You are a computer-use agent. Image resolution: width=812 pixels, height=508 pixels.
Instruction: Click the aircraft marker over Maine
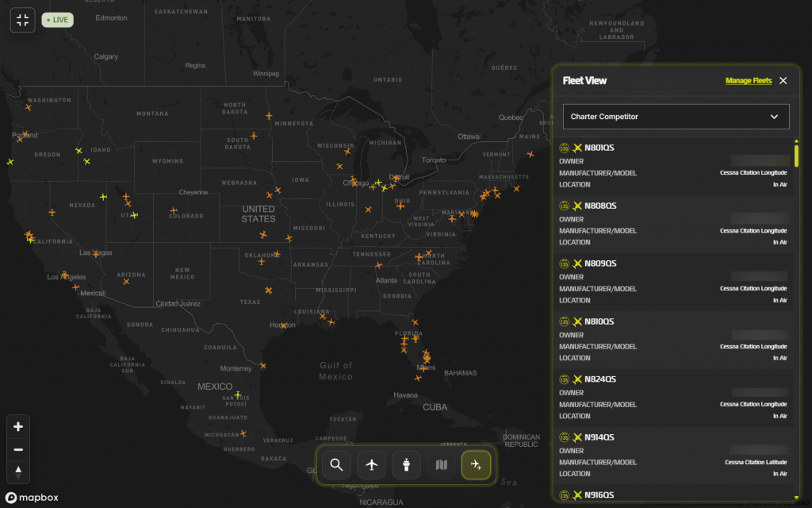530,155
